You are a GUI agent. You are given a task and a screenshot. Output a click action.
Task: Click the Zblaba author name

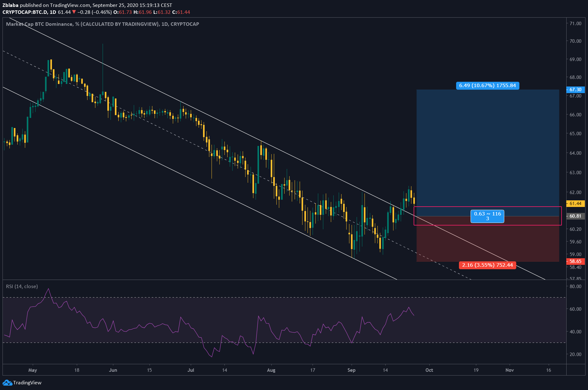click(10, 5)
